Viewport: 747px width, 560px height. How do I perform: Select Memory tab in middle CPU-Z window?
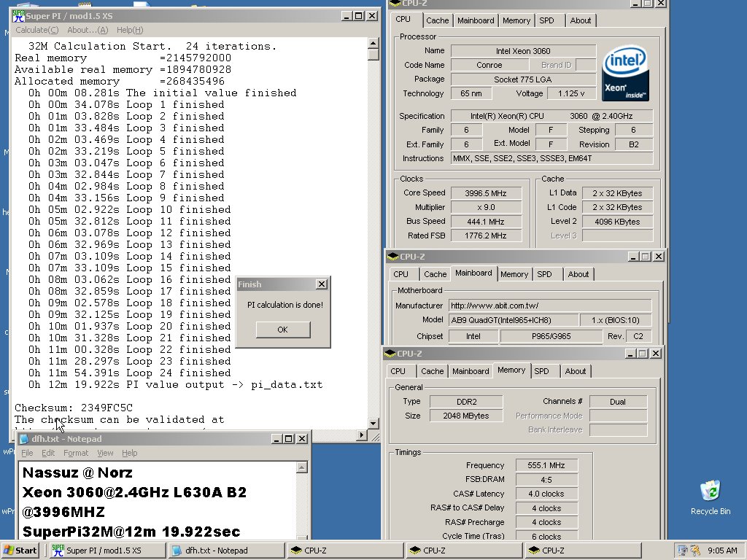514,274
